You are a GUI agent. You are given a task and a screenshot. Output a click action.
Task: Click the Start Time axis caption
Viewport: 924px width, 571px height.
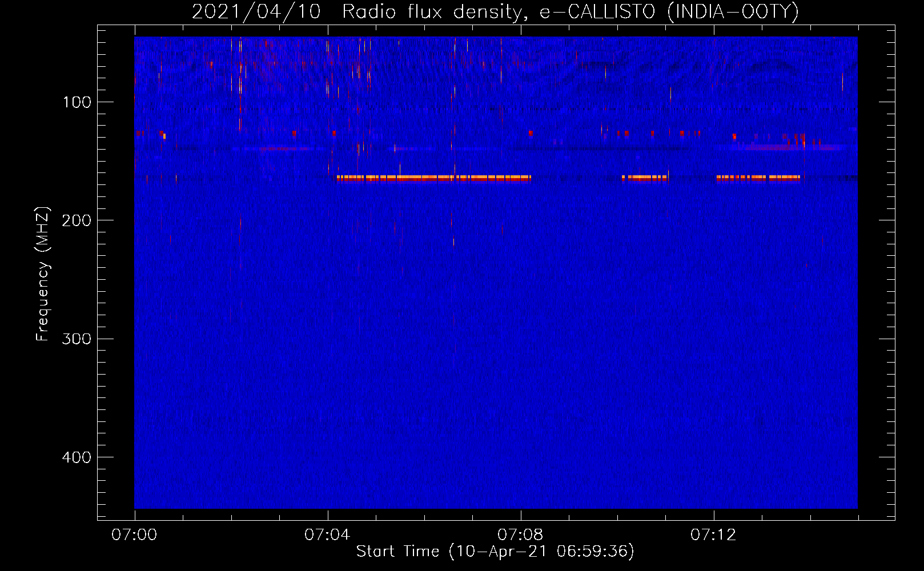pyautogui.click(x=495, y=552)
